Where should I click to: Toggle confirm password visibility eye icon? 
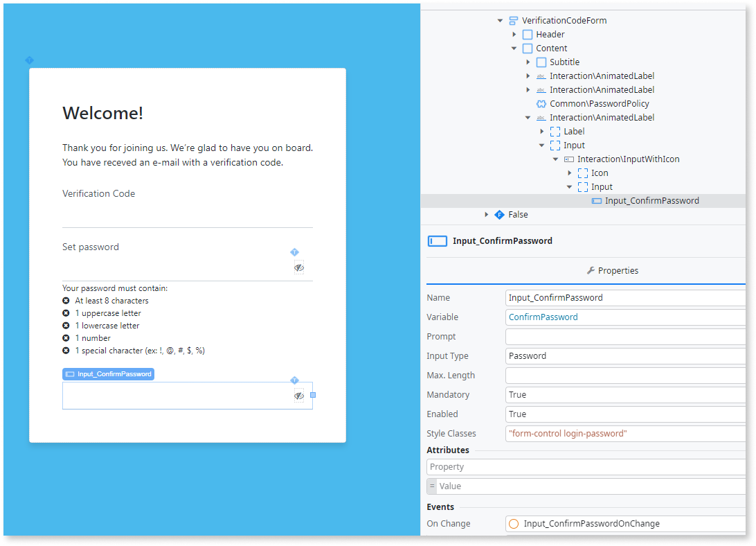(298, 396)
